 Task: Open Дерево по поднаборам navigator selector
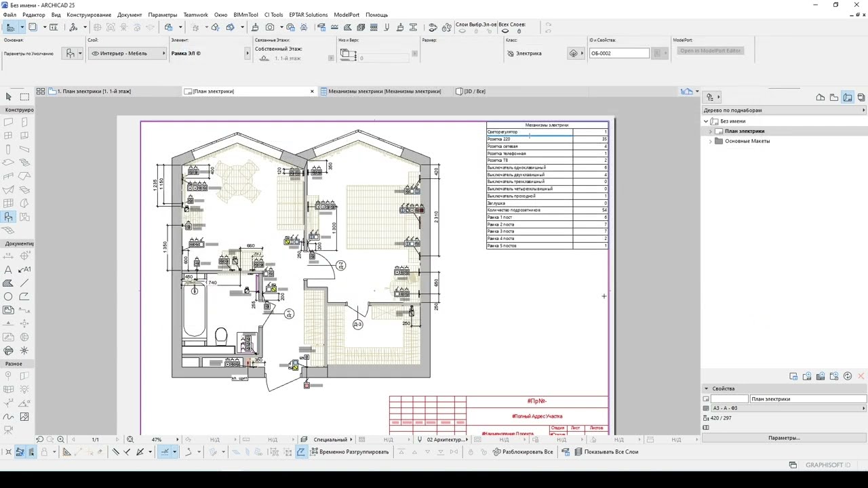click(784, 110)
